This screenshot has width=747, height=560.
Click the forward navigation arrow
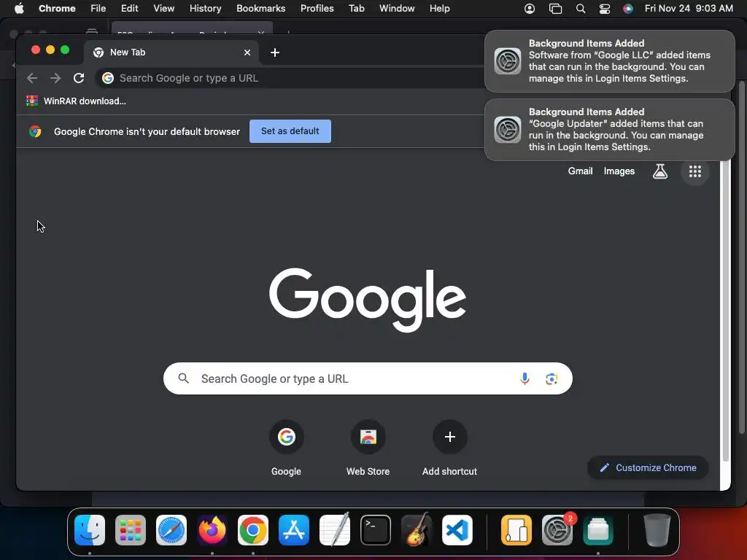tap(55, 78)
